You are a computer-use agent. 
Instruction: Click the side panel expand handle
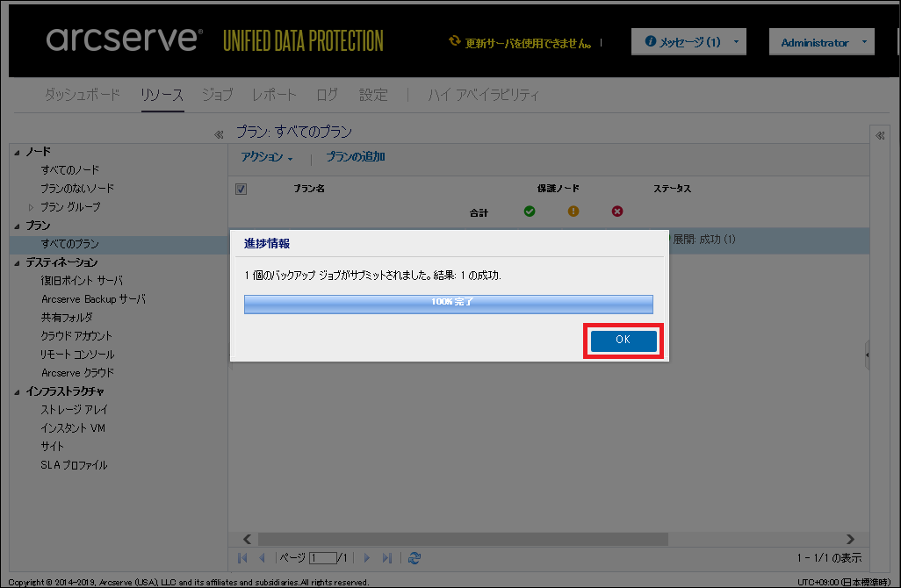pyautogui.click(x=867, y=355)
